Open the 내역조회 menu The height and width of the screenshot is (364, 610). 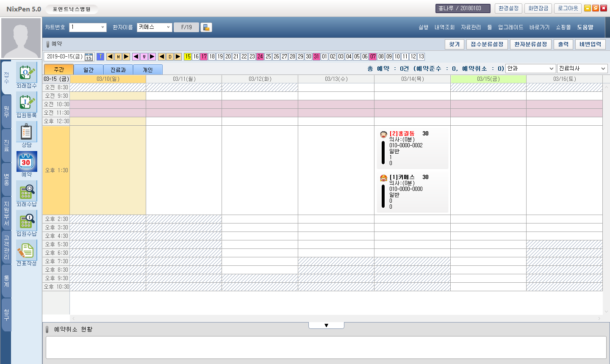pos(444,27)
